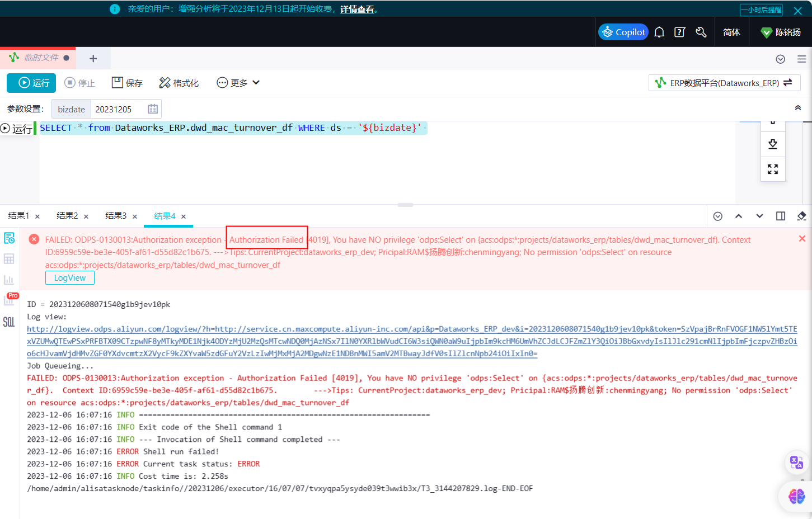This screenshot has width=812, height=519.
Task: Close the 结果1 tab
Action: pyautogui.click(x=37, y=216)
